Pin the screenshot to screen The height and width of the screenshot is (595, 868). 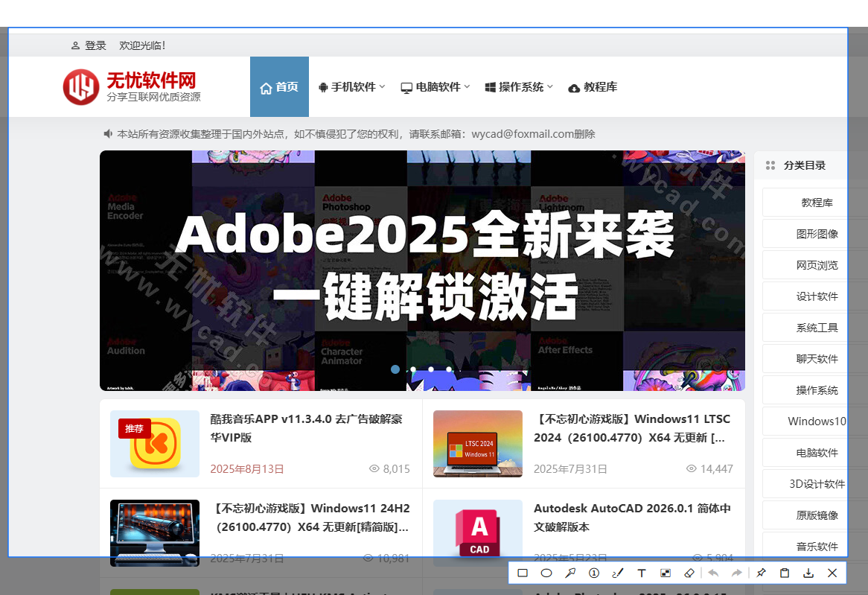click(761, 573)
